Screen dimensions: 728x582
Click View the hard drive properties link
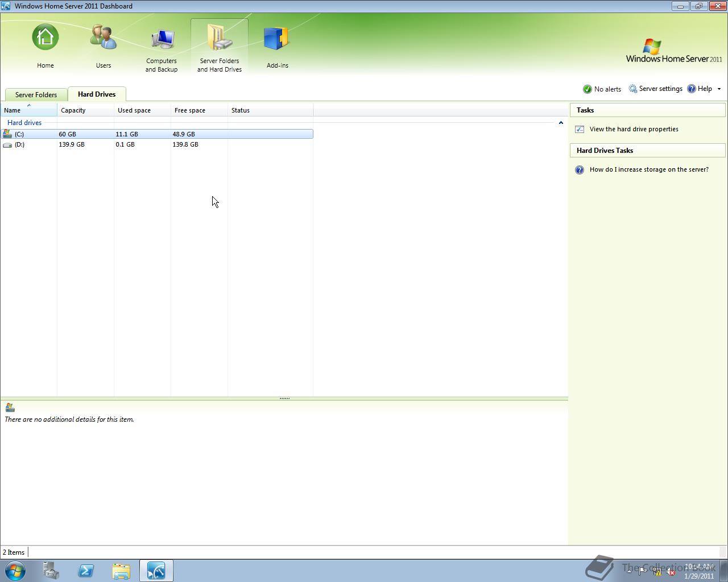click(634, 129)
